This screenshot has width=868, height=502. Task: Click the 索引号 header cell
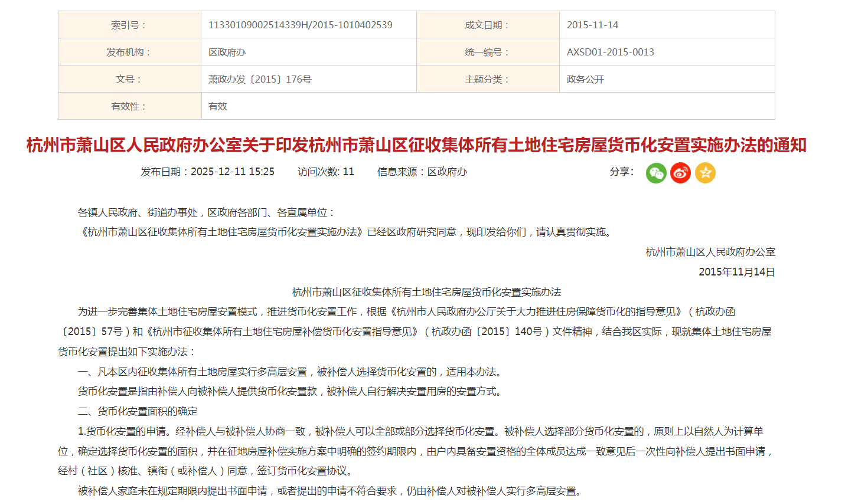pos(129,25)
